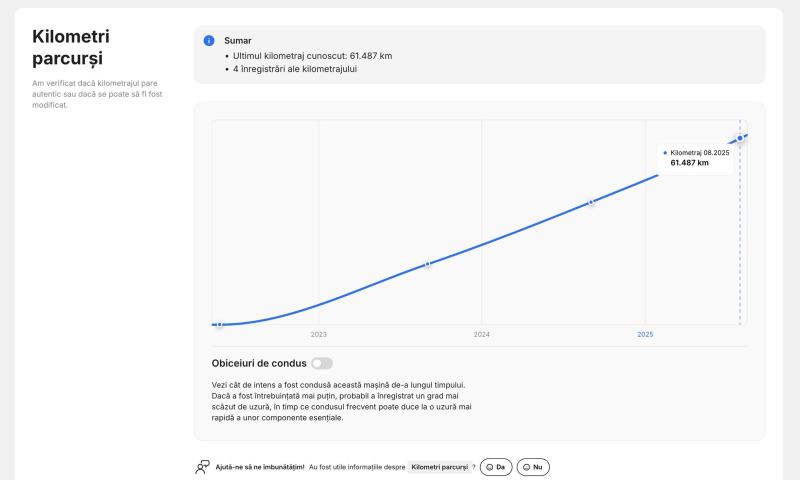Click the smiley icon in Da button

[x=490, y=467]
